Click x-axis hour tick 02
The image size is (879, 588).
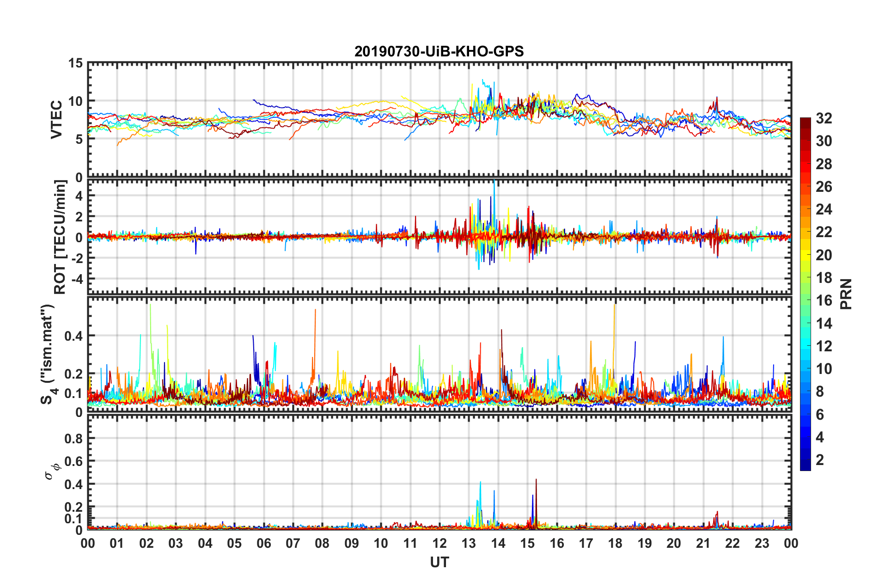[x=146, y=543]
